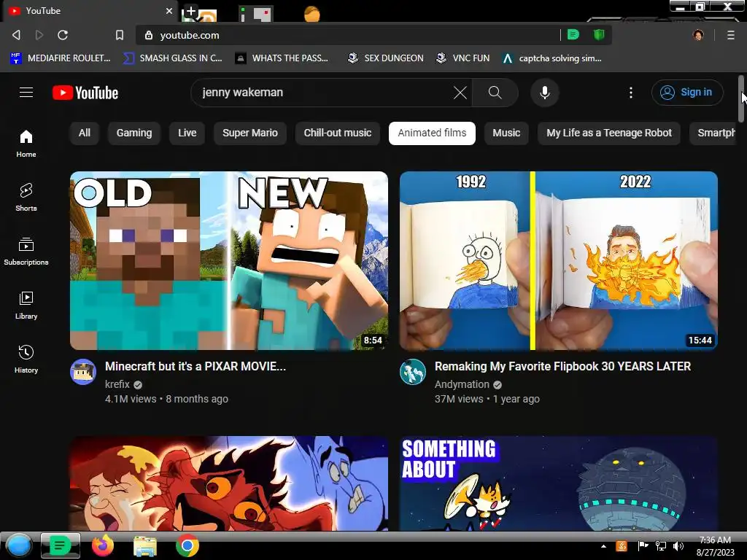
Task: Open krefix channel name link
Action: click(x=117, y=384)
